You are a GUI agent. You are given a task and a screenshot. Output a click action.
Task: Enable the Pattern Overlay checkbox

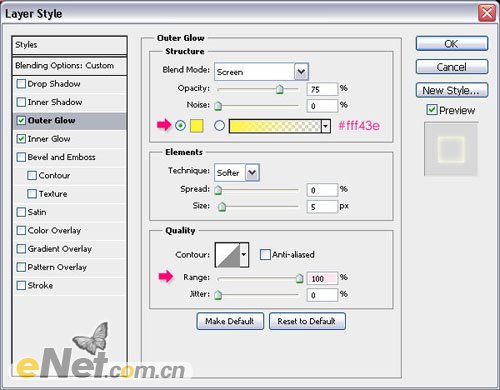click(x=21, y=267)
